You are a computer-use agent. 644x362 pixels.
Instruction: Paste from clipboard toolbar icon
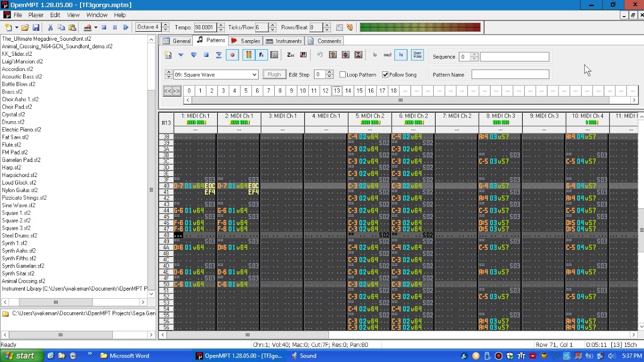pyautogui.click(x=72, y=28)
